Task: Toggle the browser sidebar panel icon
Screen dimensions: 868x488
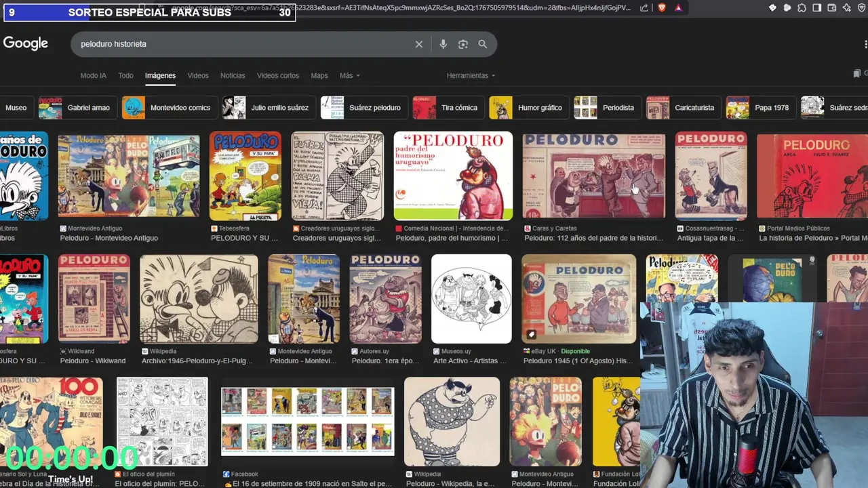Action: coord(817,8)
